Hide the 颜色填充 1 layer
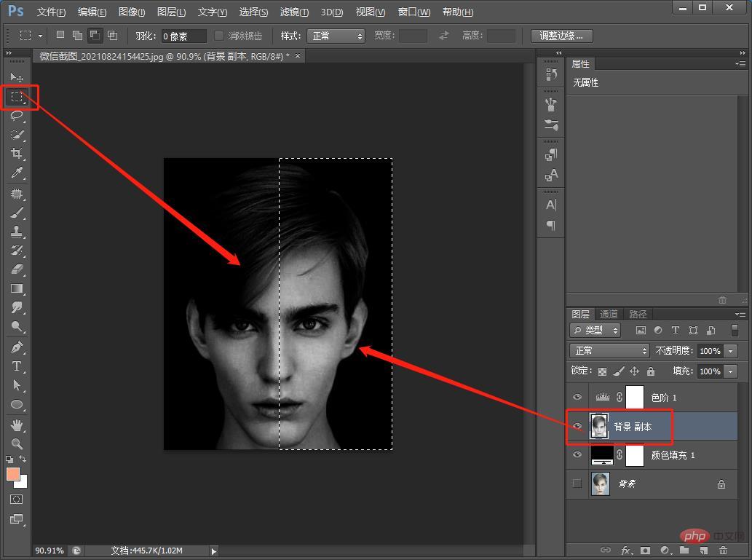The image size is (752, 560). (x=577, y=454)
